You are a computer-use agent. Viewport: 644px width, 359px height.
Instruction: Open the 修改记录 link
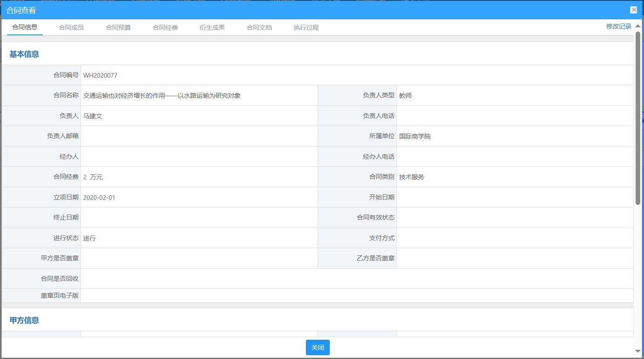[618, 26]
